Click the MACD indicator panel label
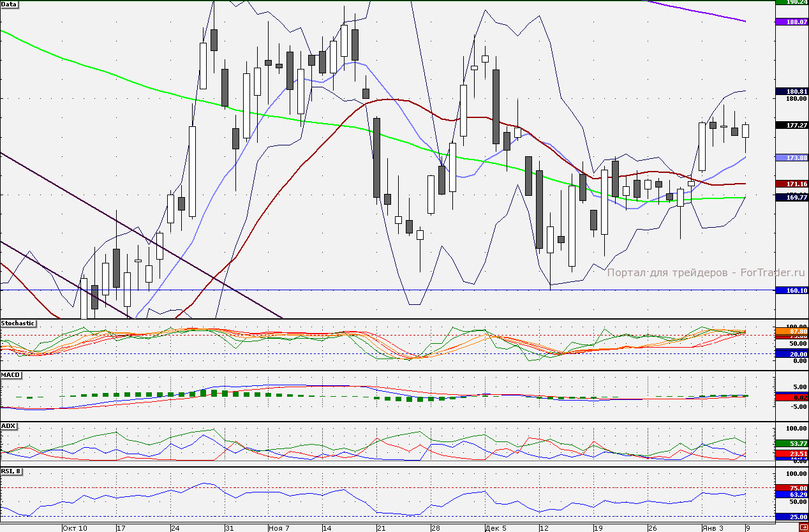809x532 pixels. click(10, 374)
